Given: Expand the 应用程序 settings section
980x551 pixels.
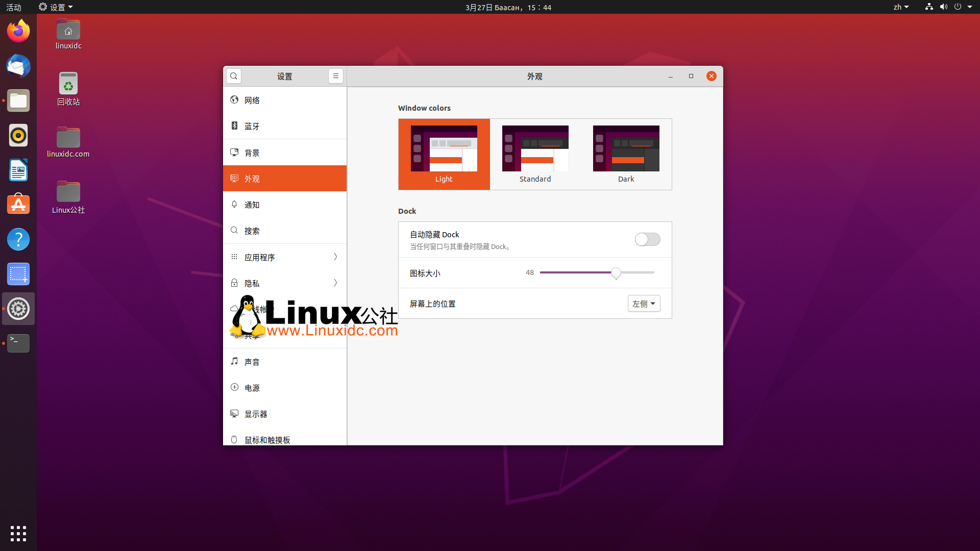Looking at the screenshot, I should (x=285, y=257).
